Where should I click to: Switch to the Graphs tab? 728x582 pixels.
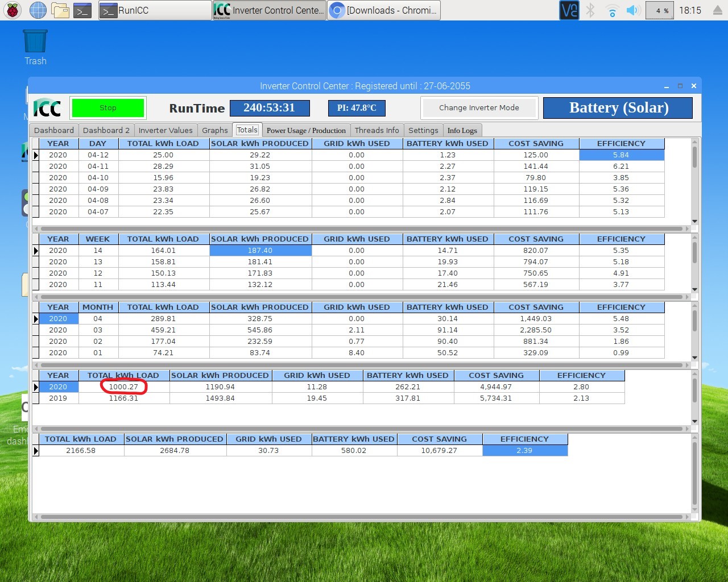pos(215,130)
